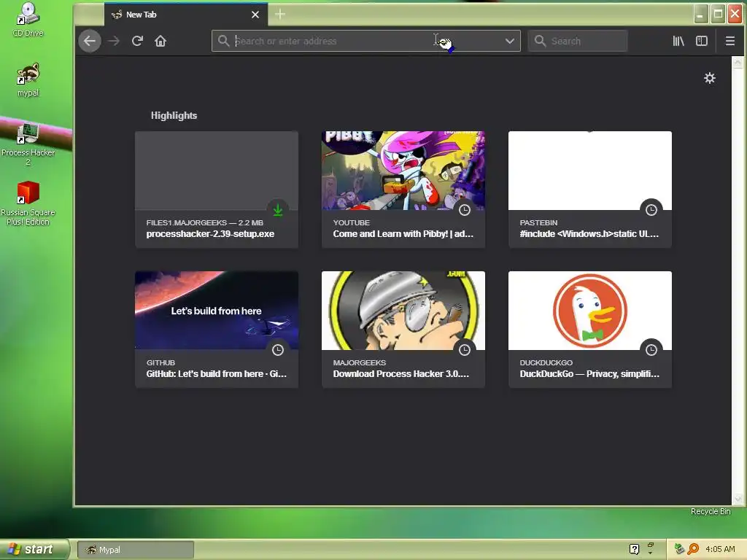Go back with the back arrow button
This screenshot has width=747, height=560.
click(90, 41)
